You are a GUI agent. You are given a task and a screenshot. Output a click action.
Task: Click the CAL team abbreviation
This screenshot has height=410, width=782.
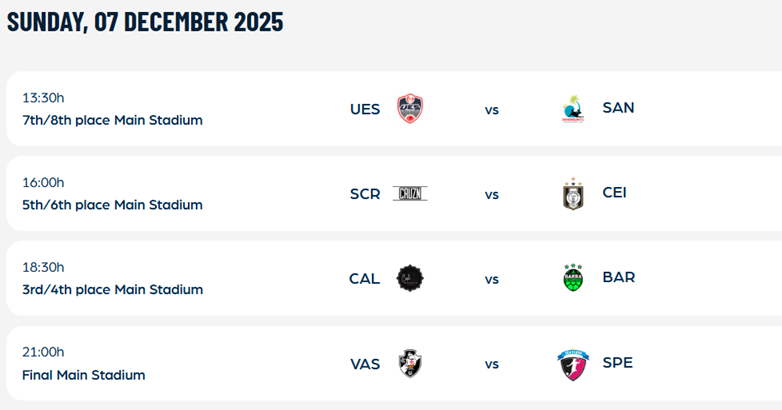364,279
